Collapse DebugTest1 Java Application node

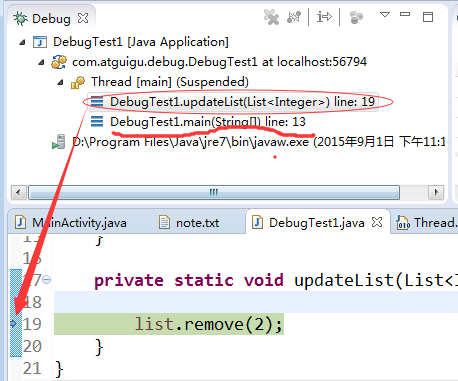[22, 42]
